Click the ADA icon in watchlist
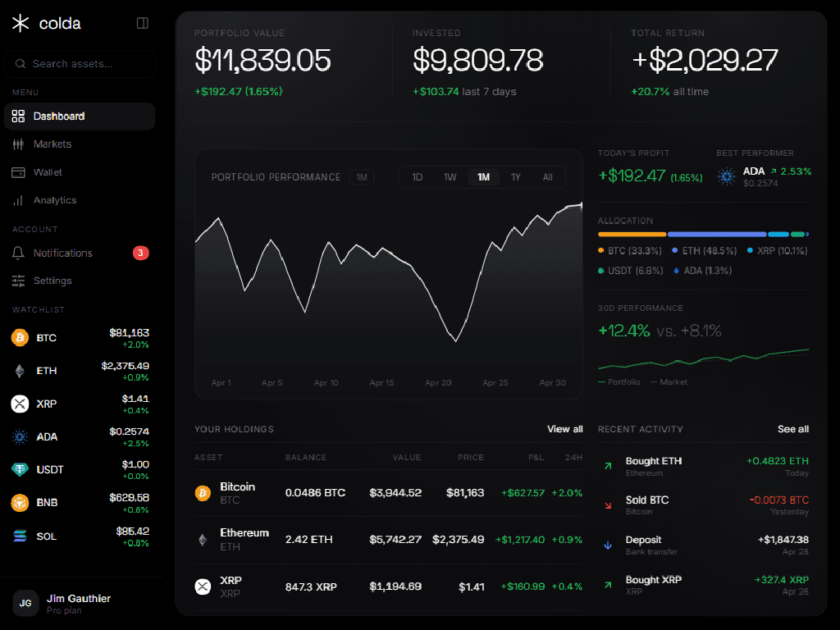 point(20,436)
